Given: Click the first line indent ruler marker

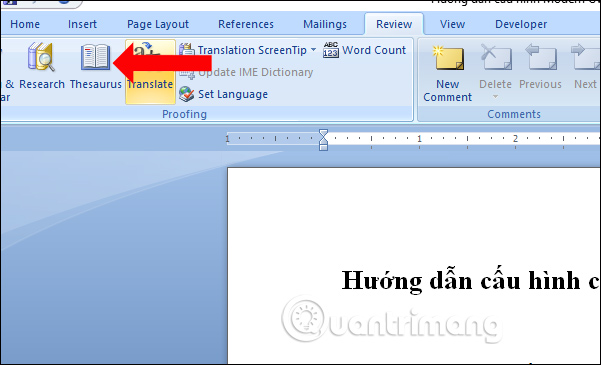Looking at the screenshot, I should pos(323,133).
